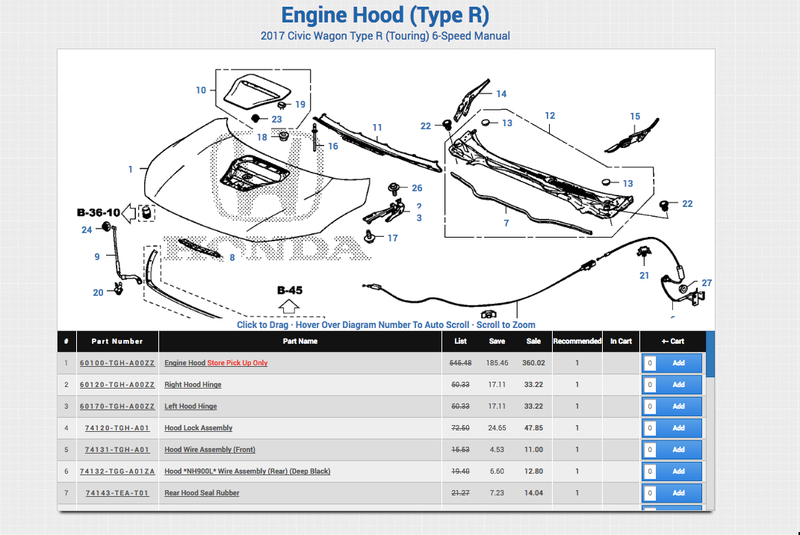Image resolution: width=800 pixels, height=535 pixels.
Task: Open Hood Lock Assembly part name
Action: pyautogui.click(x=198, y=428)
